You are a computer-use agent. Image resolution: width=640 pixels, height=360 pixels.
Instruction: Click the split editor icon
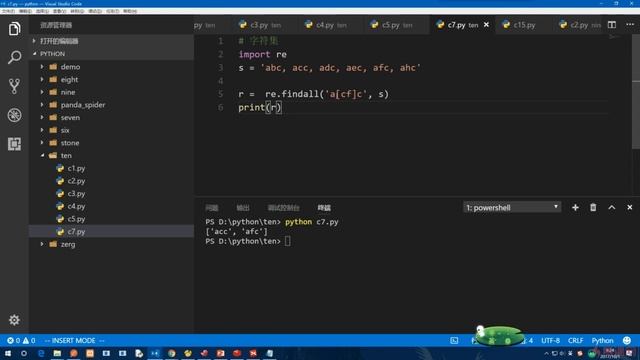pos(611,25)
